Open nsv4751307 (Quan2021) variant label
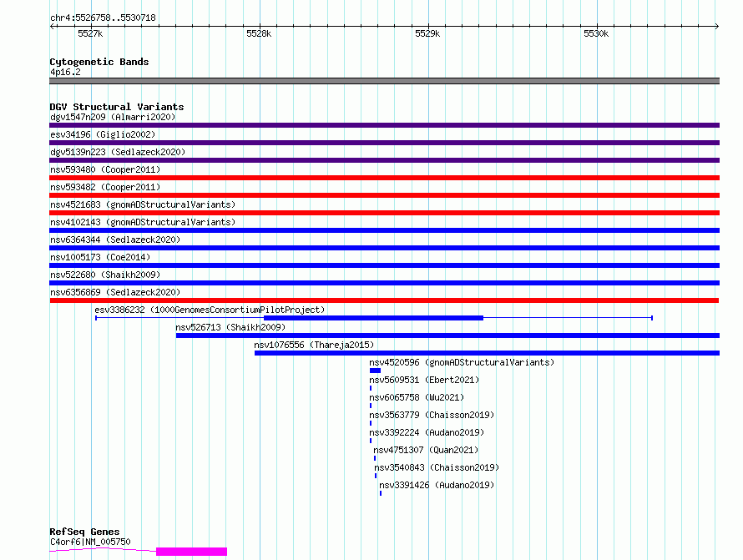 pyautogui.click(x=426, y=450)
